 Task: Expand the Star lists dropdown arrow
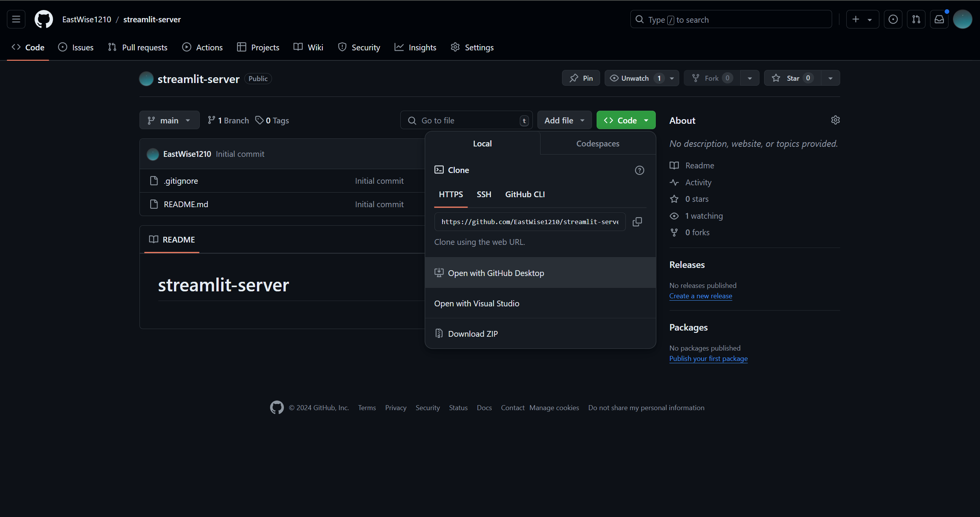831,78
